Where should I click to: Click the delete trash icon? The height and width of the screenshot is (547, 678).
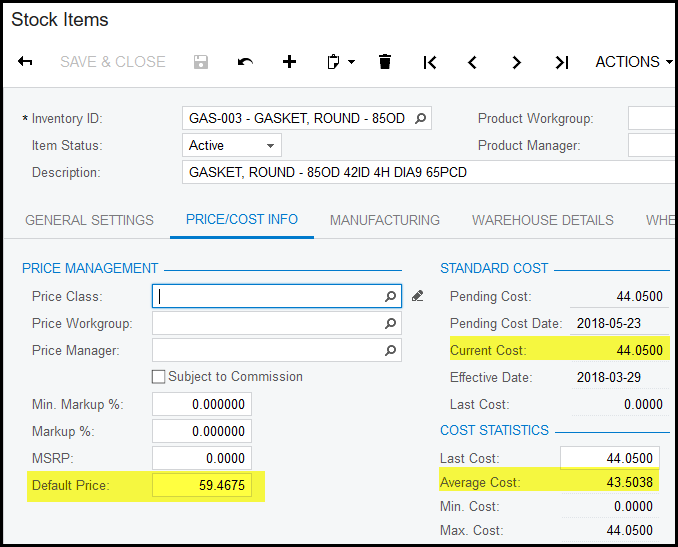click(385, 62)
